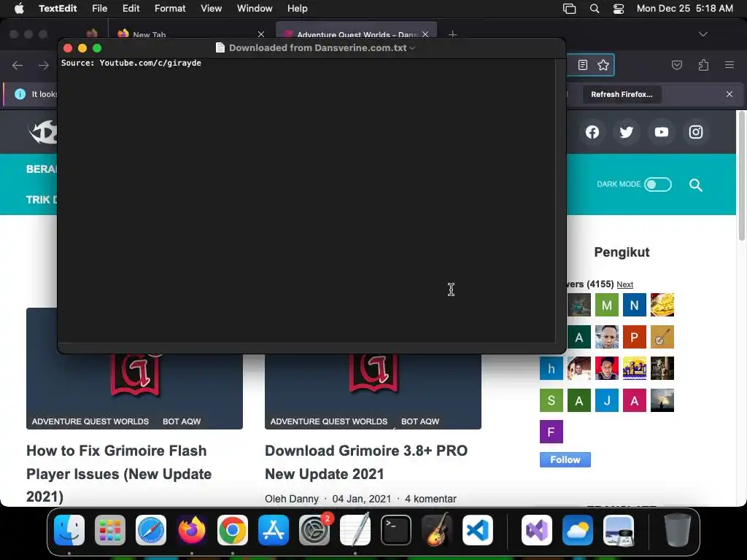
Task: Visit the site's Facebook page icon
Action: 592,132
